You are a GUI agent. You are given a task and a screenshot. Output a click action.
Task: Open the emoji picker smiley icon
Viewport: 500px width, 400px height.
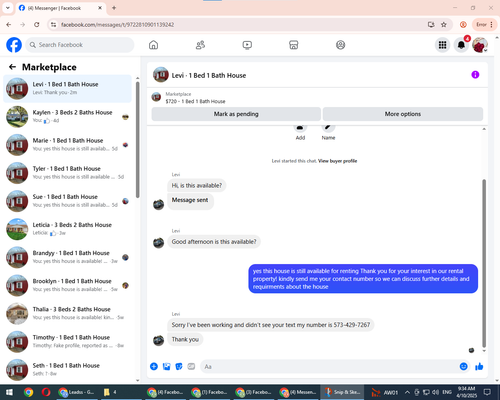point(464,366)
